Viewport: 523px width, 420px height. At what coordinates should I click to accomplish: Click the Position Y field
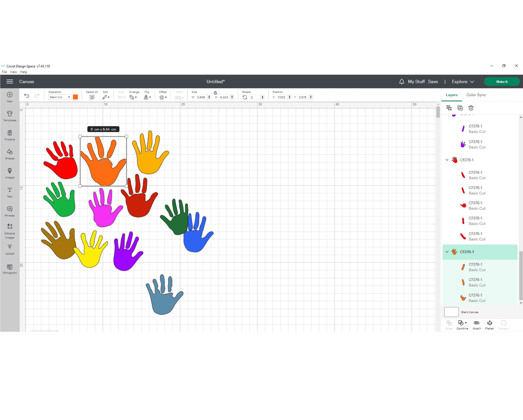pos(303,97)
